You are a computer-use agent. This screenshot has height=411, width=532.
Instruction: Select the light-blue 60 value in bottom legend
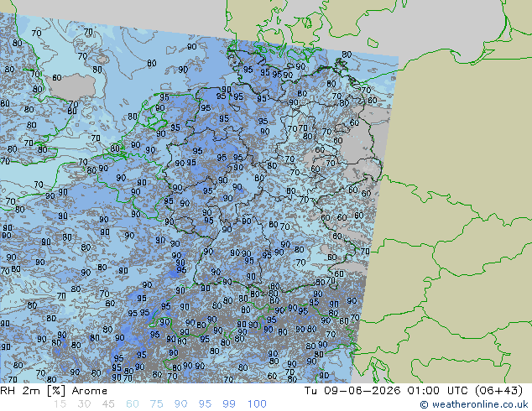[133, 404]
